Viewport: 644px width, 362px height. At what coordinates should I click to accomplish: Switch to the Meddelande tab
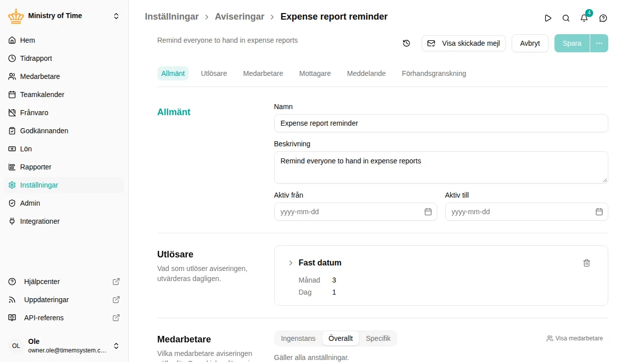[366, 73]
